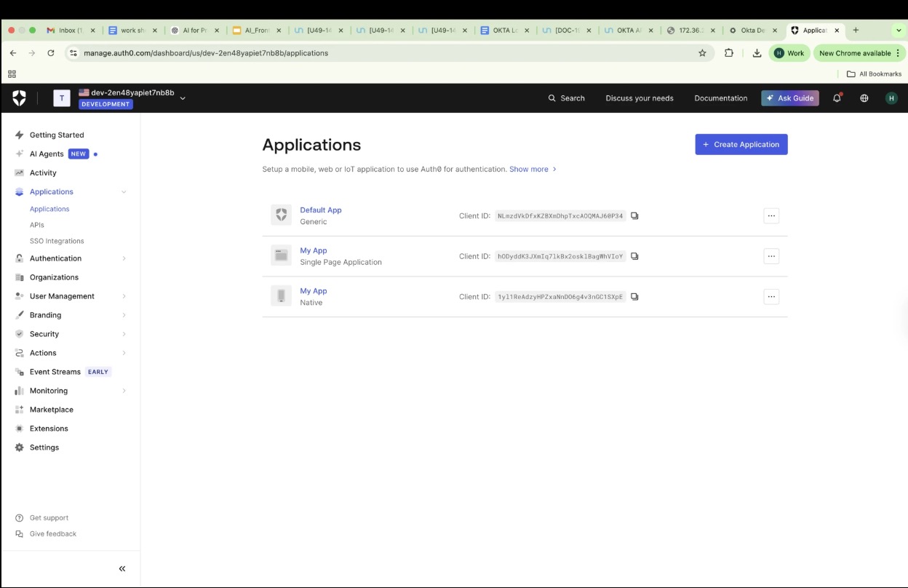The width and height of the screenshot is (908, 588).
Task: Copy the Single Page Application Client ID
Action: pyautogui.click(x=634, y=255)
